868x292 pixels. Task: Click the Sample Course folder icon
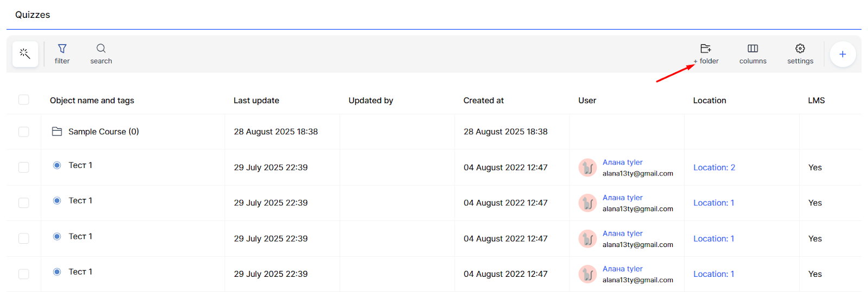pyautogui.click(x=57, y=132)
